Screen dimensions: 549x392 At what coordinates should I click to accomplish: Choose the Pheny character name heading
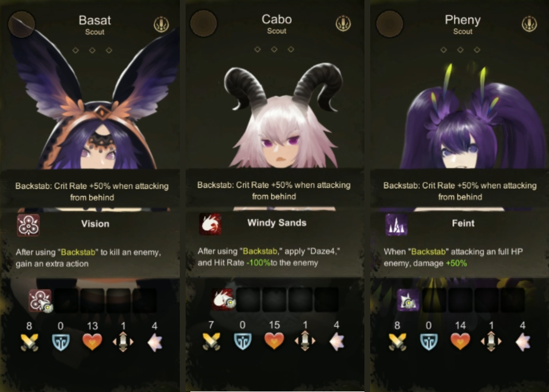(x=463, y=20)
